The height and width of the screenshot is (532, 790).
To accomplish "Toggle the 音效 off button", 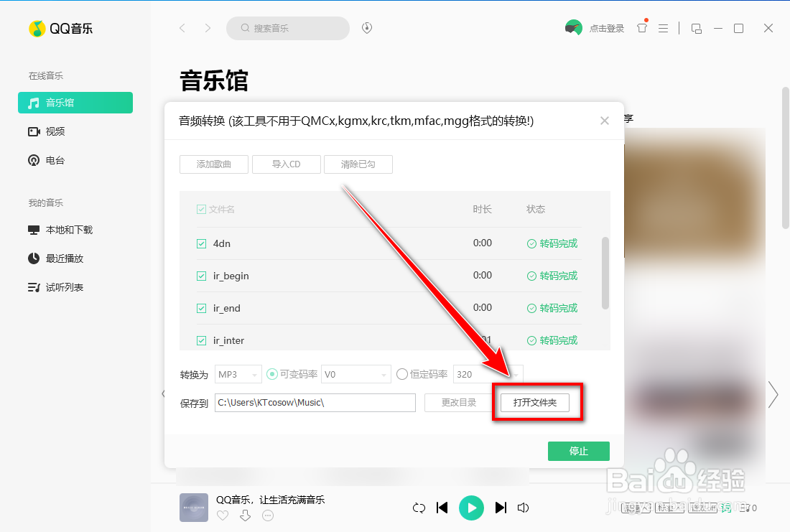I will [x=703, y=508].
